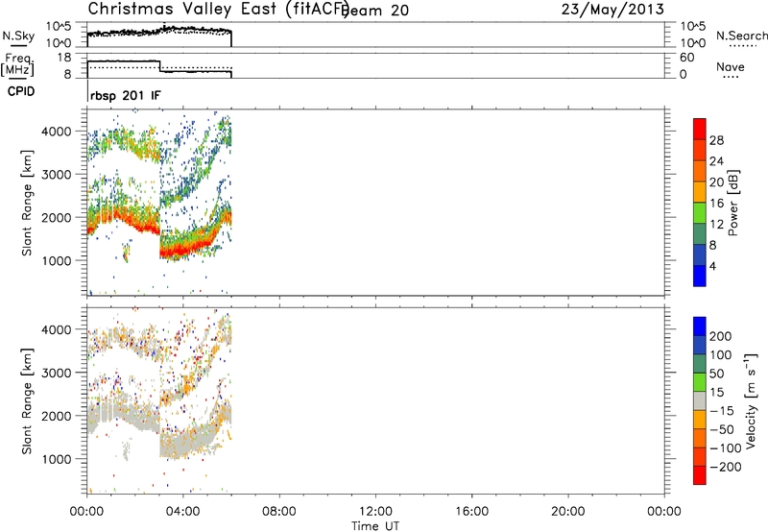The image size is (768, 532).
Task: Click the 'rbsp 201 IF' CPID text
Action: [x=126, y=95]
